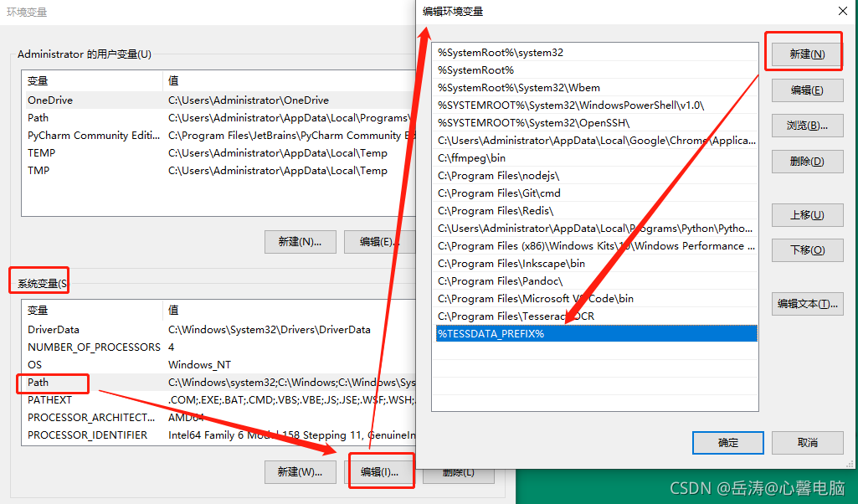
Task: Click 值 column header in user variables
Action: click(290, 81)
